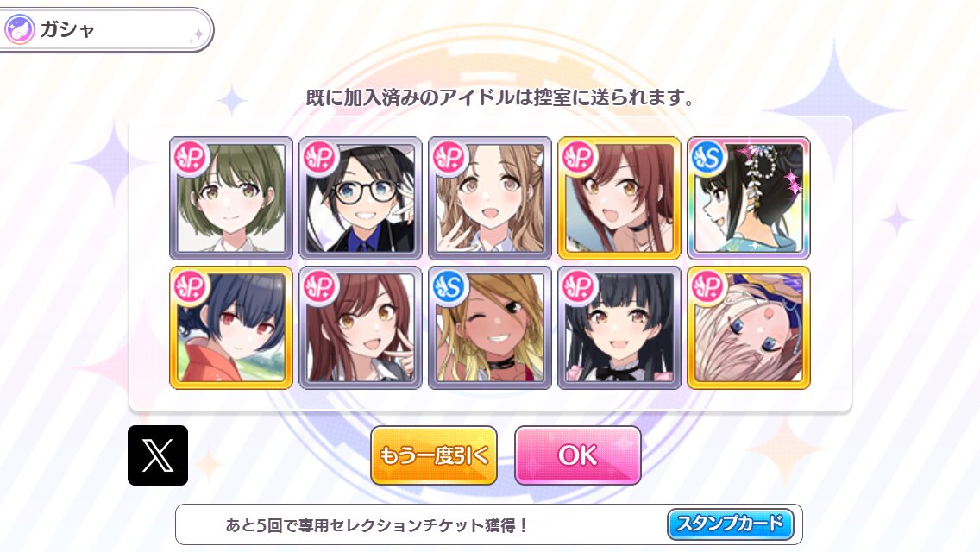This screenshot has width=980, height=552.
Task: Open the rainbow-framed kimono support card
Action: coord(749,198)
